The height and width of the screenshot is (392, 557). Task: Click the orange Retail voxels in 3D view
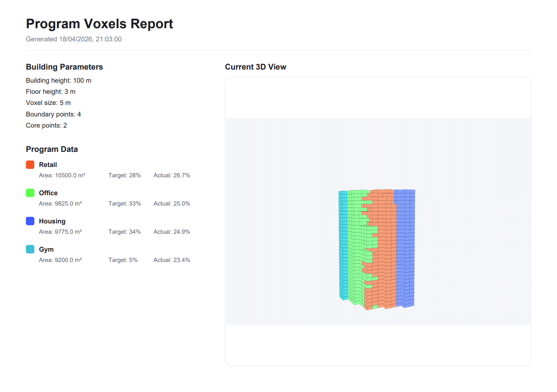pyautogui.click(x=386, y=246)
